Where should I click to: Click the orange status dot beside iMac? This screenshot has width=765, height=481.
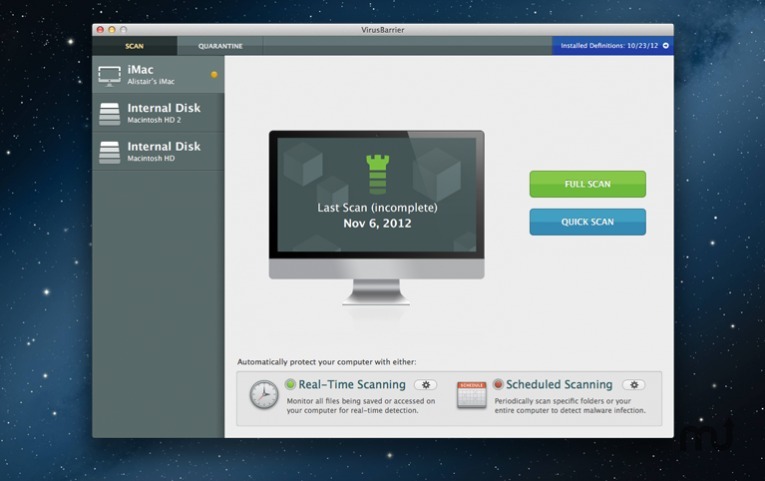click(x=214, y=75)
